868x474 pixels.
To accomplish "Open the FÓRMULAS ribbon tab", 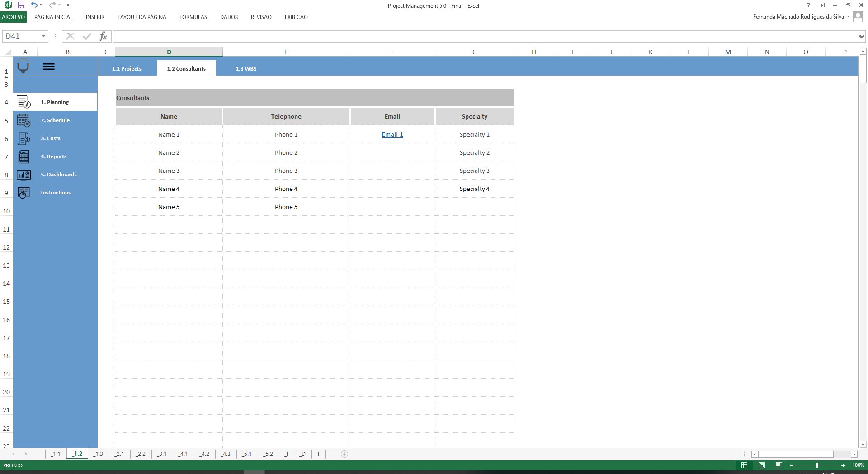I will pyautogui.click(x=193, y=17).
